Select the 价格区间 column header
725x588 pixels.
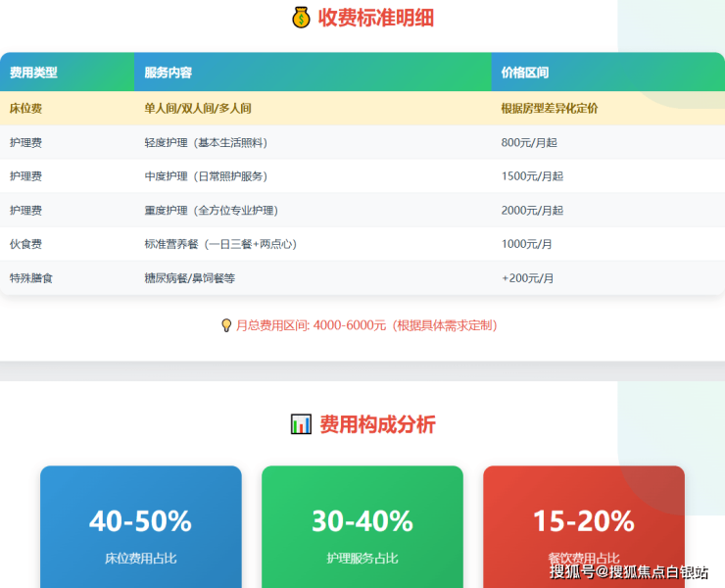525,73
